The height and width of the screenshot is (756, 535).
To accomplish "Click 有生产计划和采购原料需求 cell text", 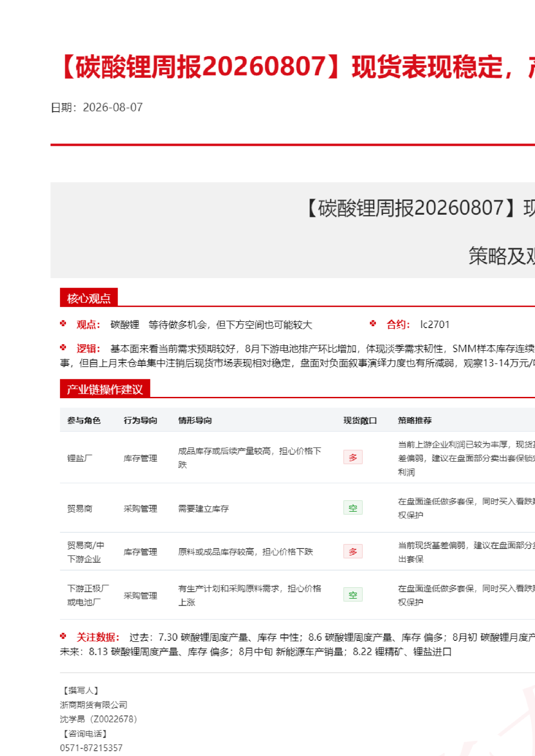I will [x=249, y=595].
